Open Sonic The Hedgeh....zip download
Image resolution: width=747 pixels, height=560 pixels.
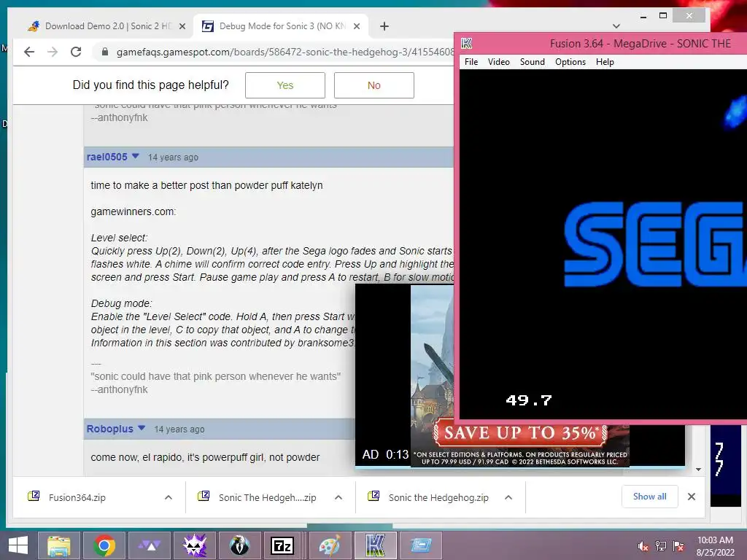[x=267, y=497]
